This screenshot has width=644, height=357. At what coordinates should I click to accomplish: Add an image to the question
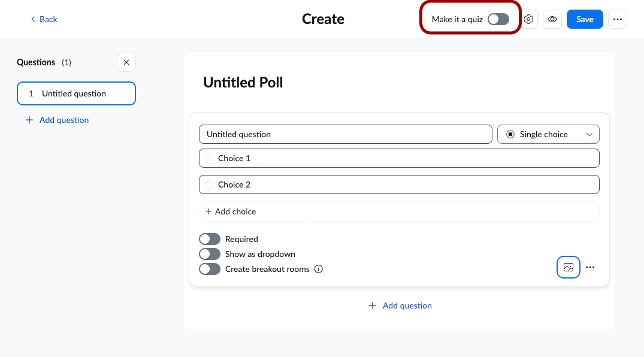pos(568,267)
